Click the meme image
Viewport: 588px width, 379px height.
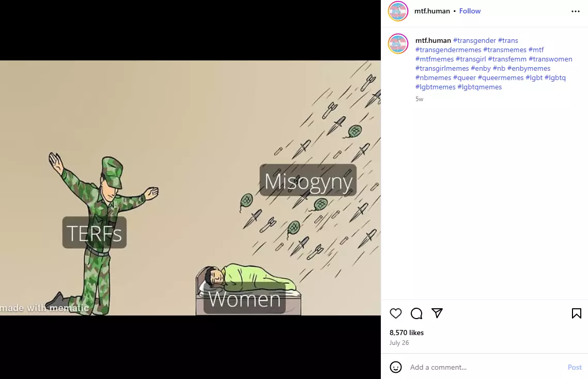pos(190,188)
